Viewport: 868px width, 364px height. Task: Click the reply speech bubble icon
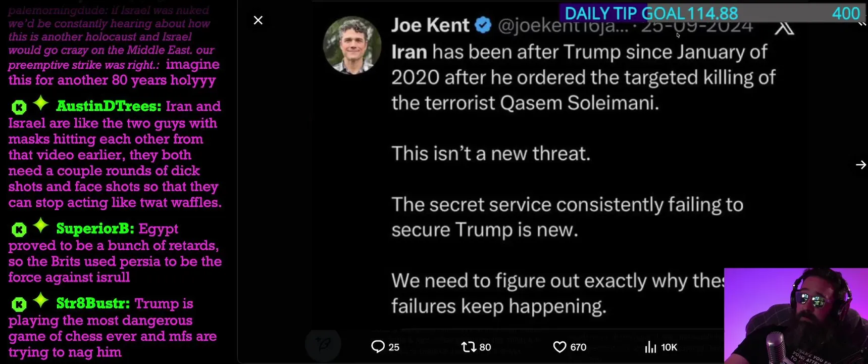coord(378,347)
